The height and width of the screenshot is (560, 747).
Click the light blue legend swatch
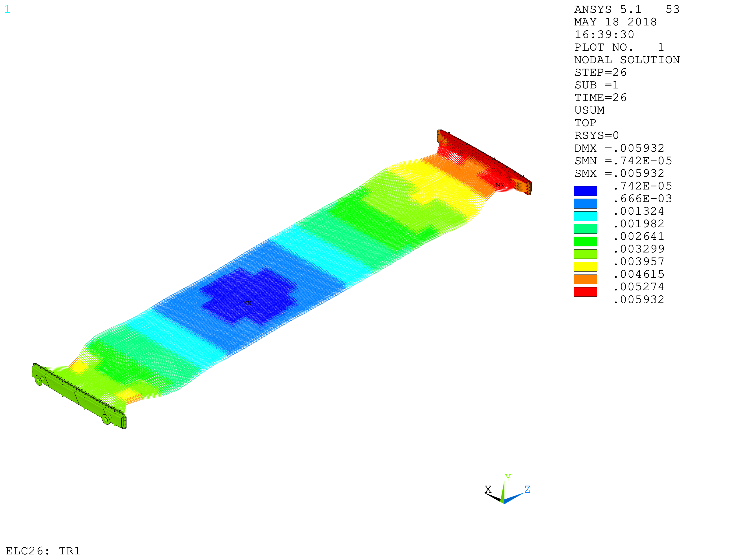click(x=585, y=203)
